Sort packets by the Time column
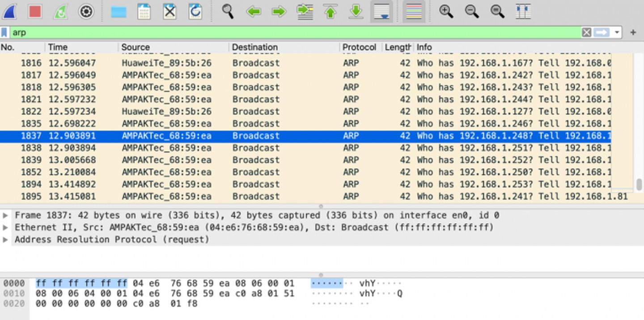Viewport: 644px width, 320px height. pos(82,47)
